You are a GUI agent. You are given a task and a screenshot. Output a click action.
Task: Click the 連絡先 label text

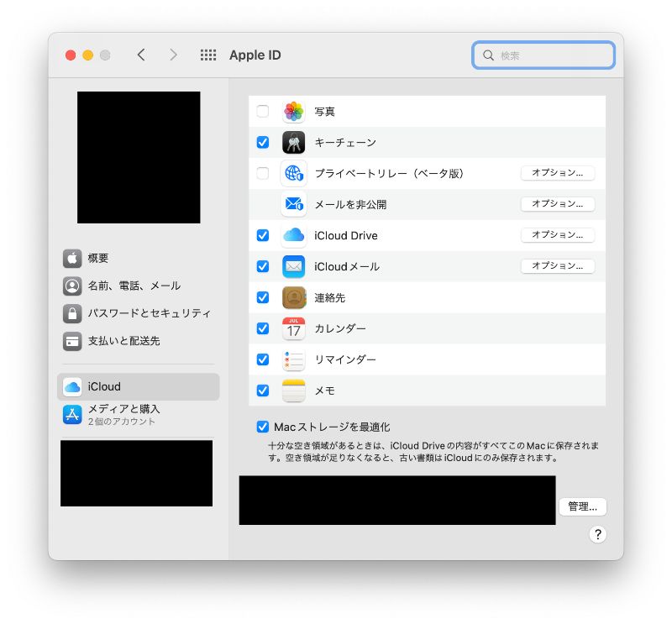329,297
